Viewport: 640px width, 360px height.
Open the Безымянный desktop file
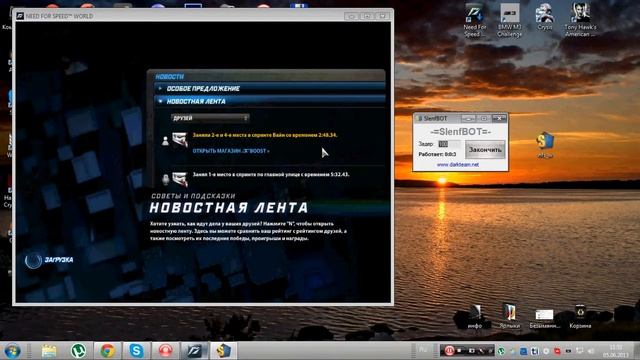point(544,318)
